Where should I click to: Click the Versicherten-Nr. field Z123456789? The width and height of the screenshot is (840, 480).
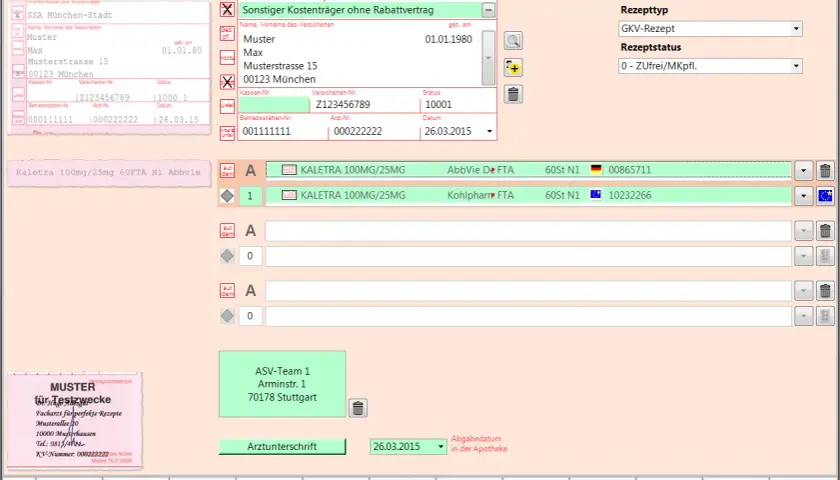[x=364, y=104]
